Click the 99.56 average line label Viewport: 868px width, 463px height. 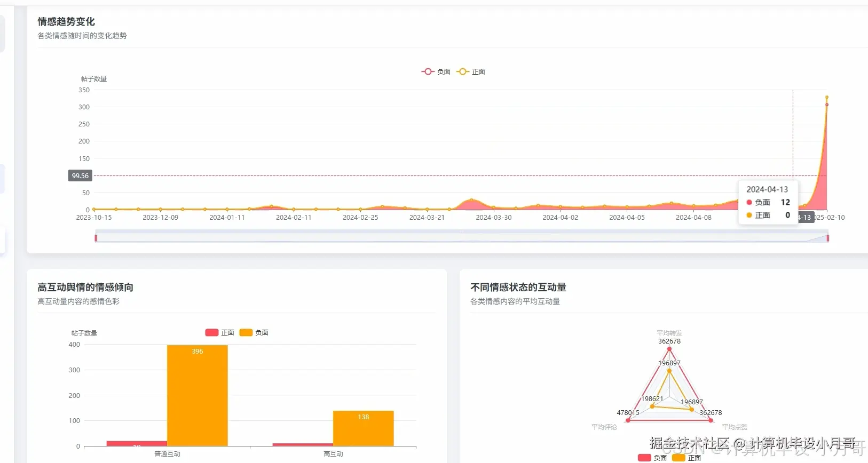[x=80, y=175]
